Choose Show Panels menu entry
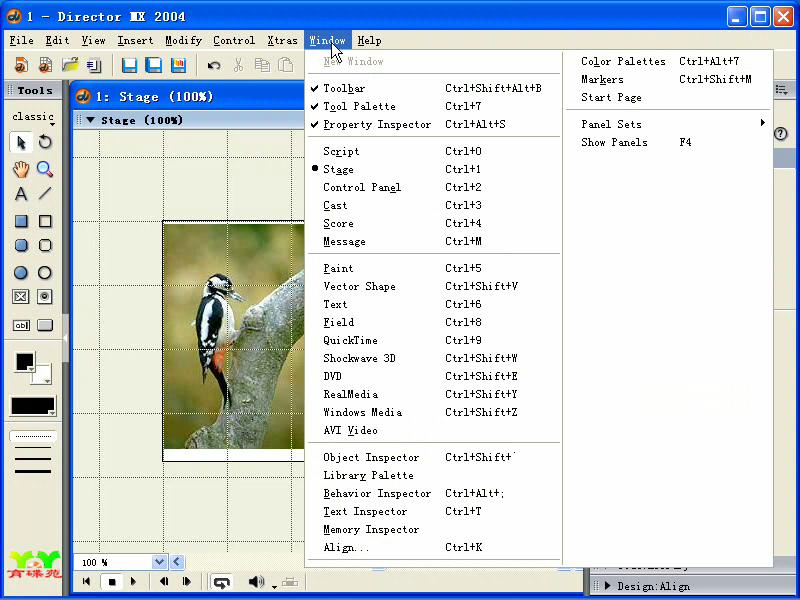800x600 pixels. (x=669, y=142)
